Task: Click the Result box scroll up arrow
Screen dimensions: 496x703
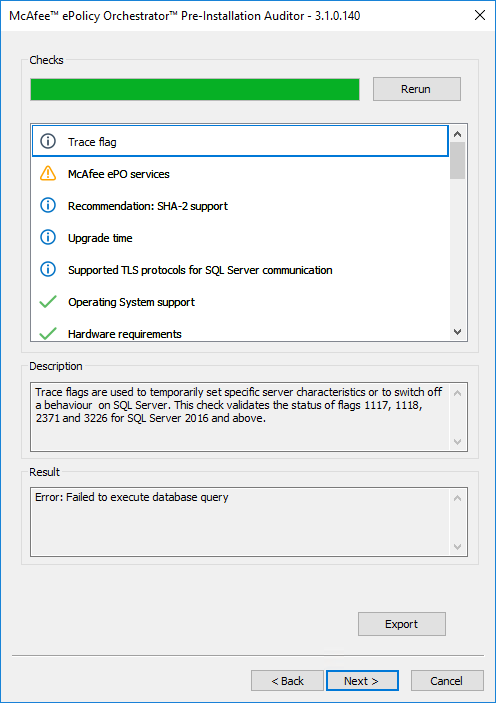Action: click(x=457, y=498)
